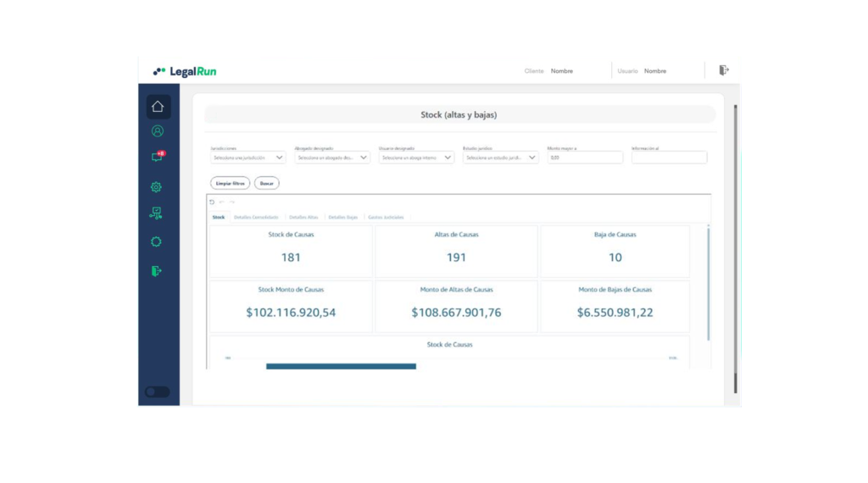Click the Limpiar filtros button
Screen dimensions: 868x483
tap(230, 183)
